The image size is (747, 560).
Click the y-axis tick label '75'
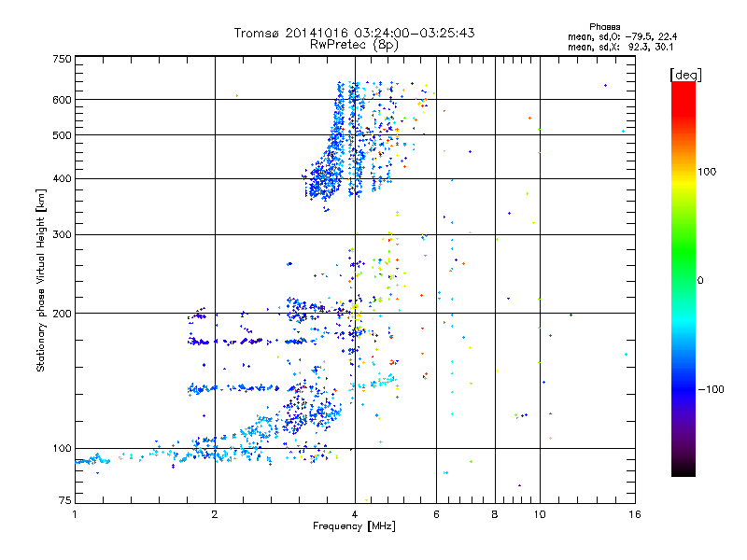pos(64,500)
